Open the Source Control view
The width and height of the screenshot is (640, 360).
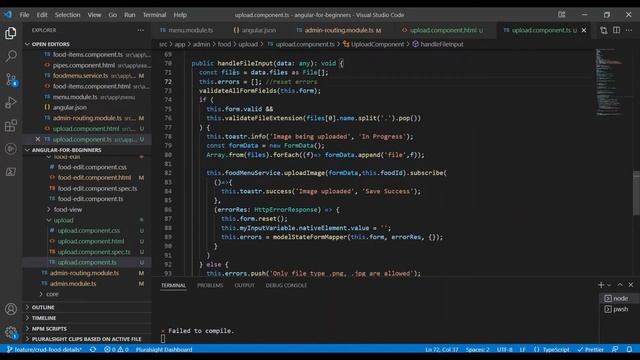11,79
